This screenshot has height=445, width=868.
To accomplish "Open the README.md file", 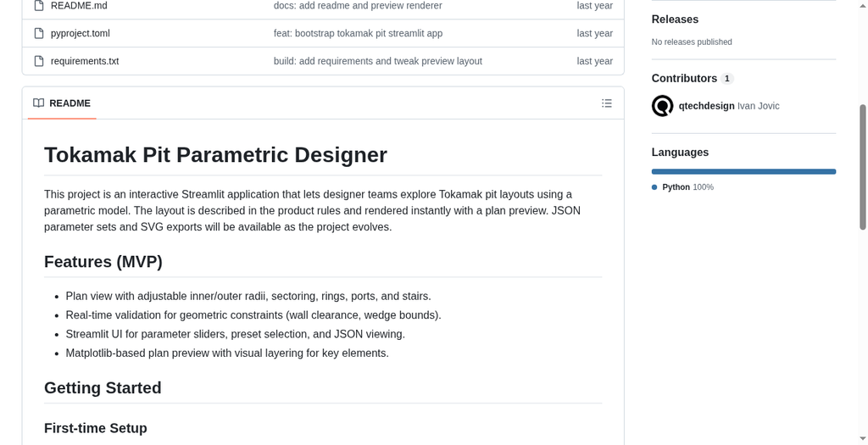I will point(79,6).
